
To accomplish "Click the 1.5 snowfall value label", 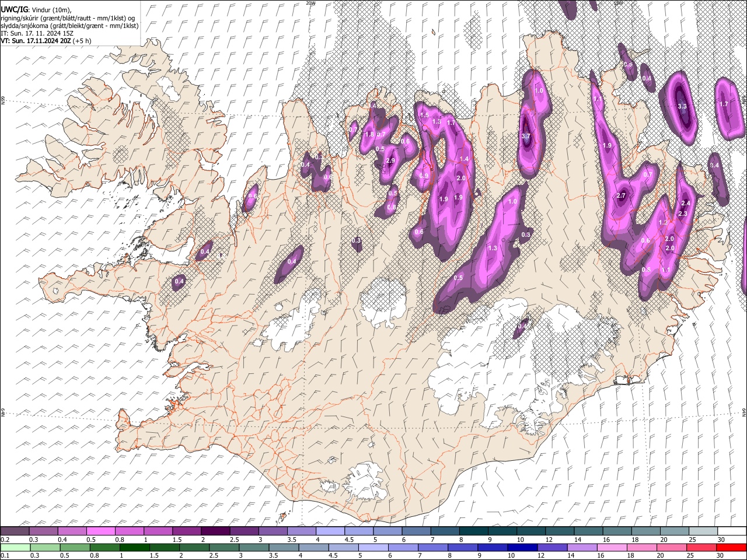I will 424,116.
